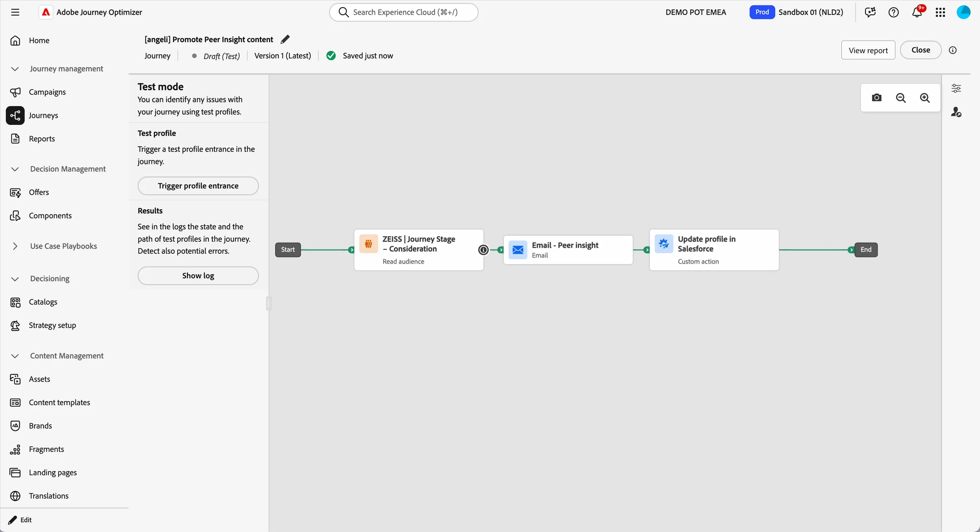980x532 pixels.
Task: Click the Adobe Journey Optimizer logo
Action: tap(46, 12)
